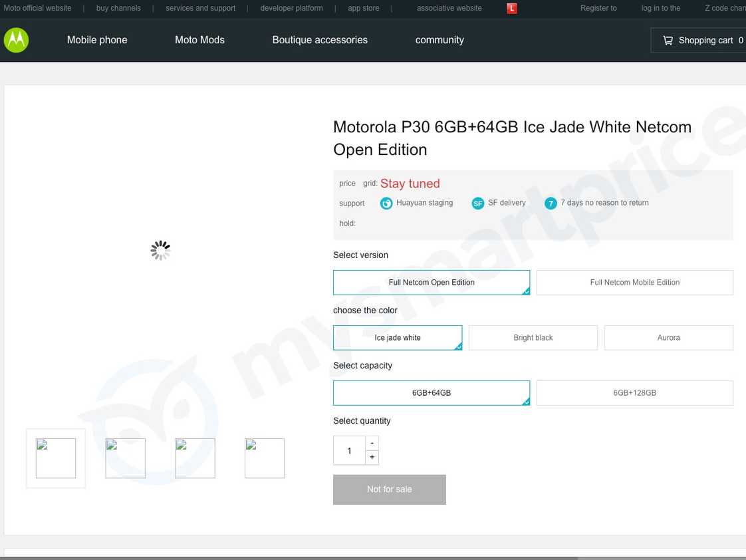Increase quantity with the plus button
The height and width of the screenshot is (560, 746).
pyautogui.click(x=372, y=458)
